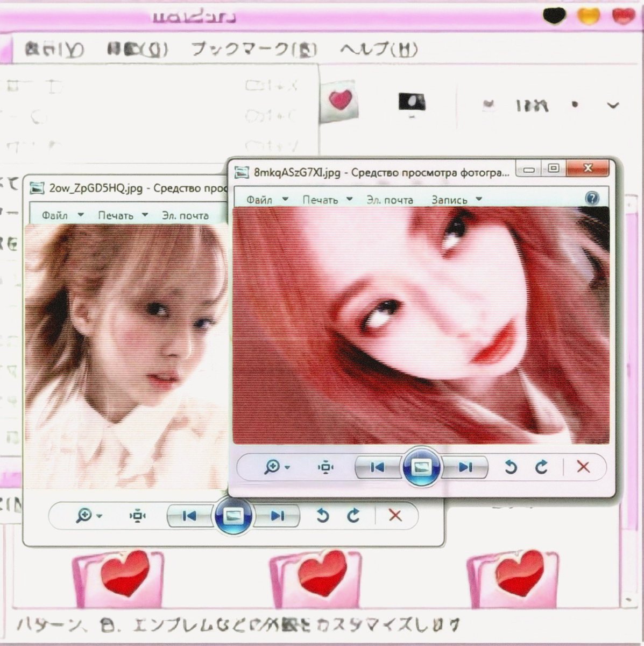
Task: Select the rotate clockwise icon in back viewer
Action: [x=353, y=516]
